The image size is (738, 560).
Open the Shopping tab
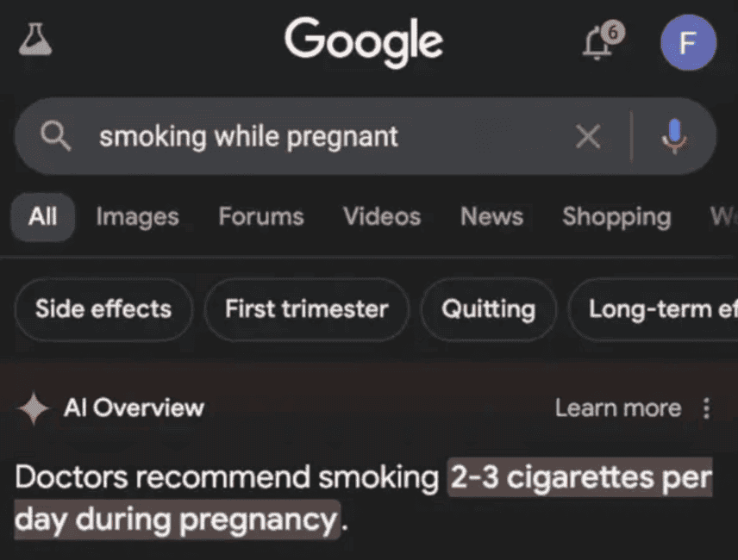(616, 217)
